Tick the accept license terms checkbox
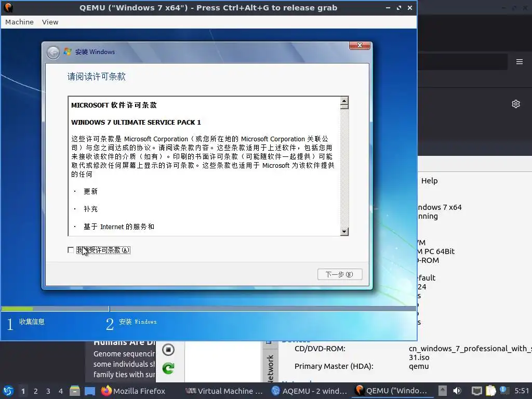Viewport: 532px width, 399px height. click(x=71, y=250)
